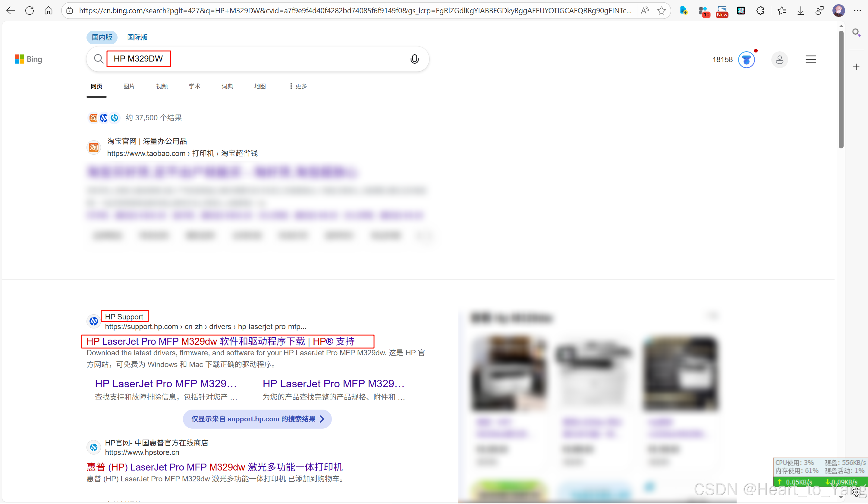Open the Bing hamburger settings menu
Image resolution: width=868 pixels, height=504 pixels.
(x=810, y=60)
